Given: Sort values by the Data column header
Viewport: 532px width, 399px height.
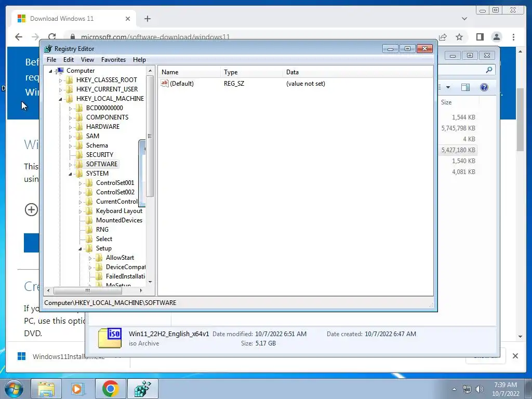Looking at the screenshot, I should [x=357, y=72].
